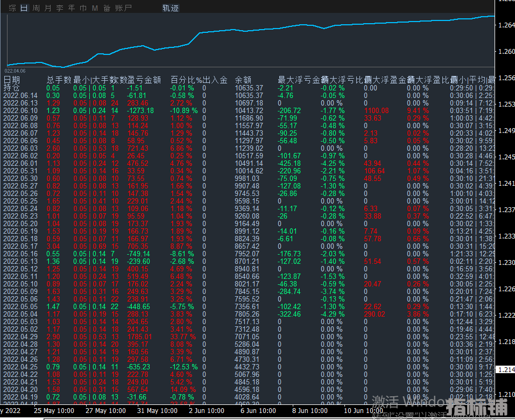Select the 2022.04.25 date row
Viewport: 515px width, 420px height.
pyautogui.click(x=20, y=367)
